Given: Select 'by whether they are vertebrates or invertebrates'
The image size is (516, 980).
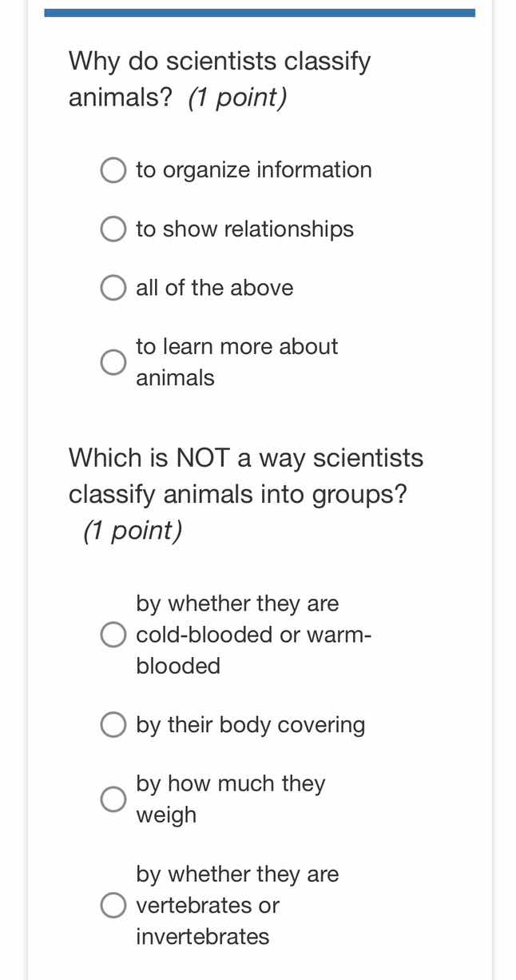Looking at the screenshot, I should click(x=113, y=905).
